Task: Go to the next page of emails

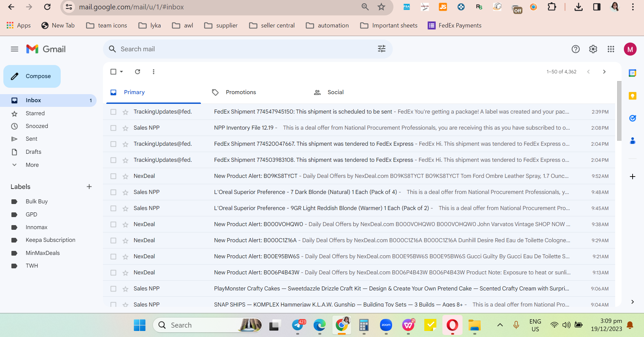Action: (x=604, y=72)
